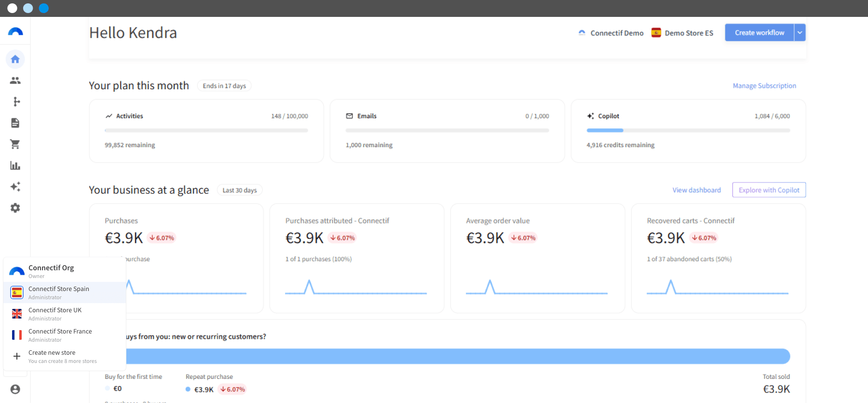This screenshot has width=868, height=403.
Task: Open the Demo Store ES selector
Action: coord(682,33)
